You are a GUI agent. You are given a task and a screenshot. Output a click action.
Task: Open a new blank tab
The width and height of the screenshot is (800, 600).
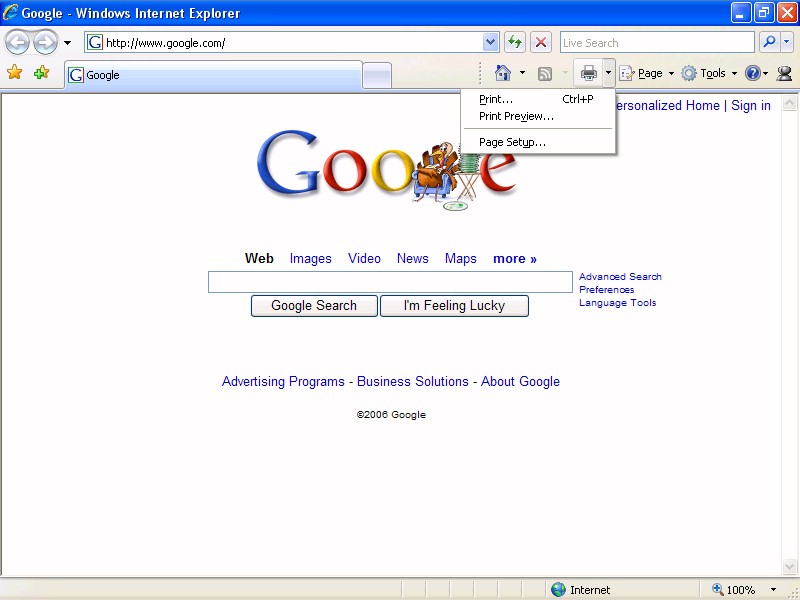[x=377, y=76]
